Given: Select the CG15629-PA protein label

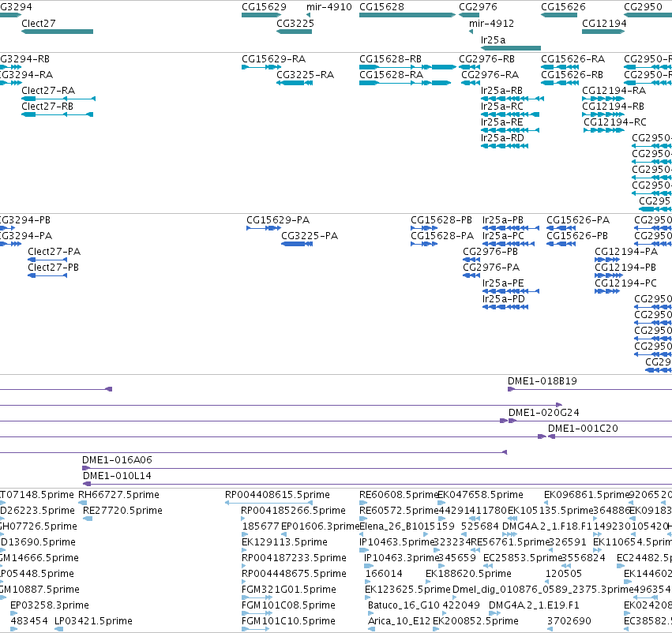Looking at the screenshot, I should pos(278,220).
